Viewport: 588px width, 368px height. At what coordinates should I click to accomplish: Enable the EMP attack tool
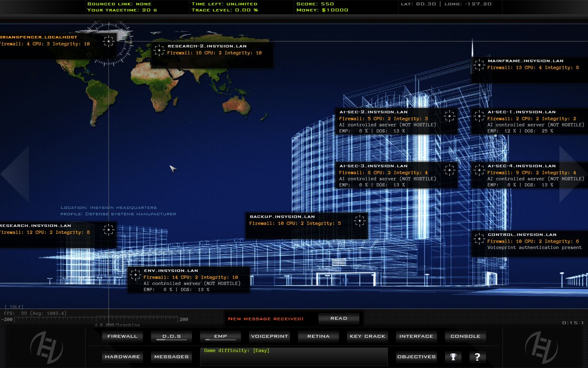220,336
